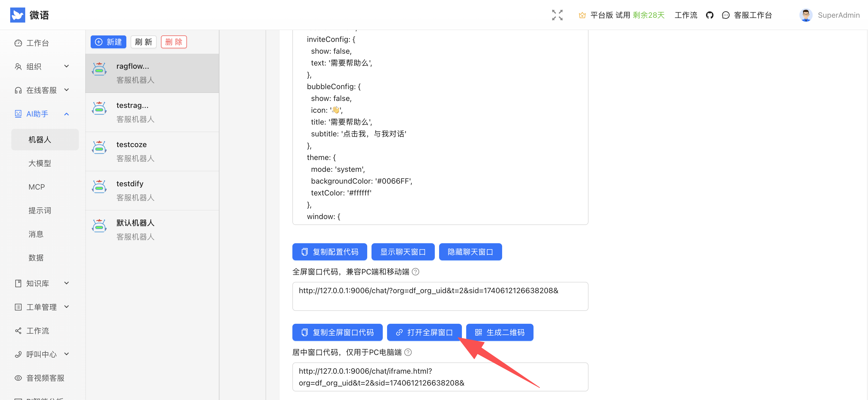
Task: Click the help icon next to 居中窗口代码
Action: tap(408, 352)
